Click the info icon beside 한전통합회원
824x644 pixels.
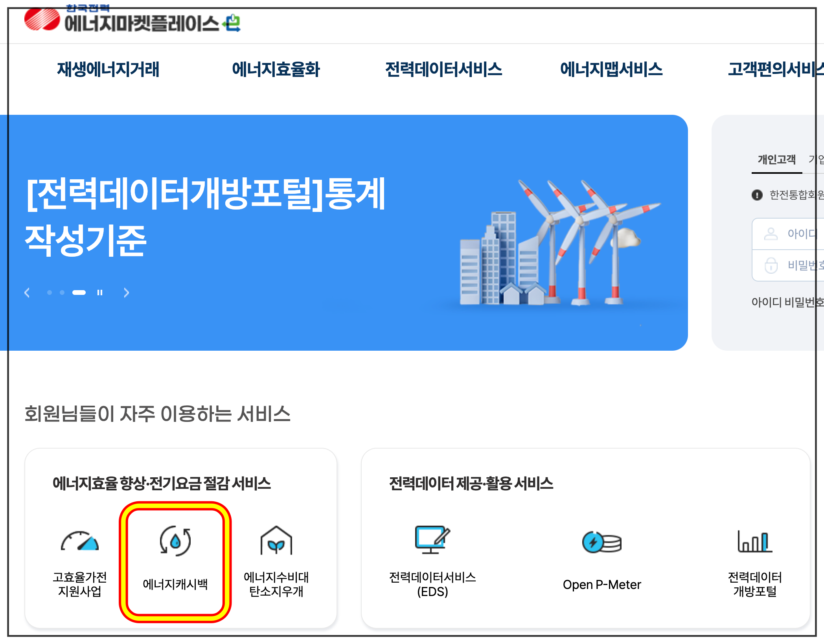(757, 195)
